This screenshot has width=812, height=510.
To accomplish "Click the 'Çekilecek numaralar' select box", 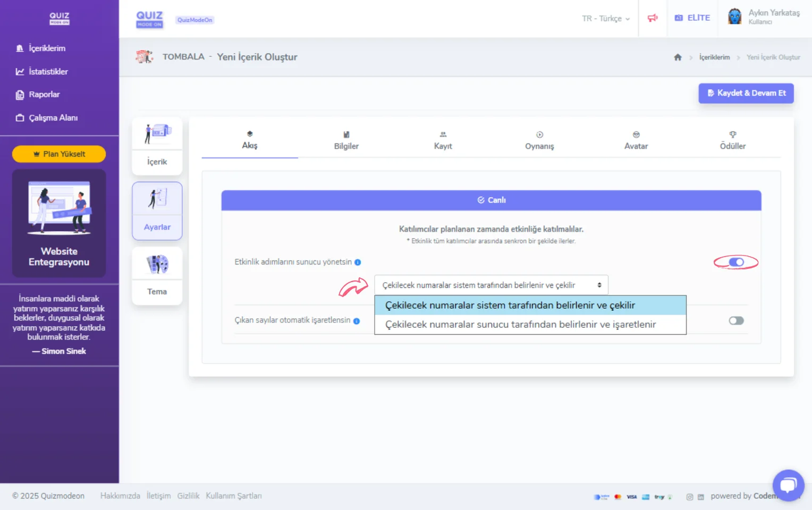I will click(x=491, y=285).
